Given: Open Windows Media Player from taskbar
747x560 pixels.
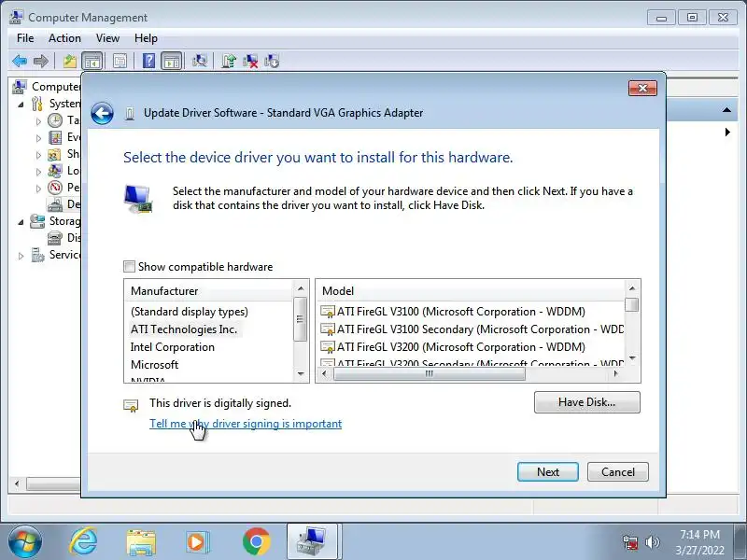Looking at the screenshot, I should tap(197, 542).
